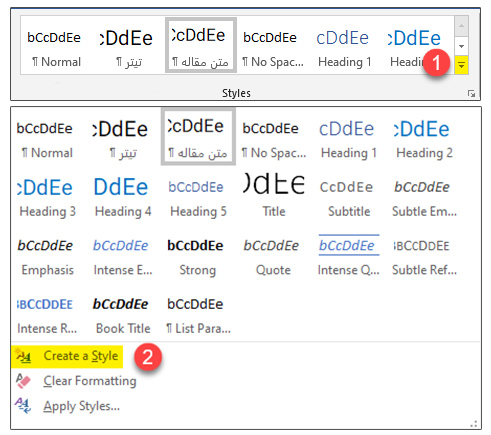
Task: Open the Styles pane launcher icon
Action: click(x=471, y=94)
